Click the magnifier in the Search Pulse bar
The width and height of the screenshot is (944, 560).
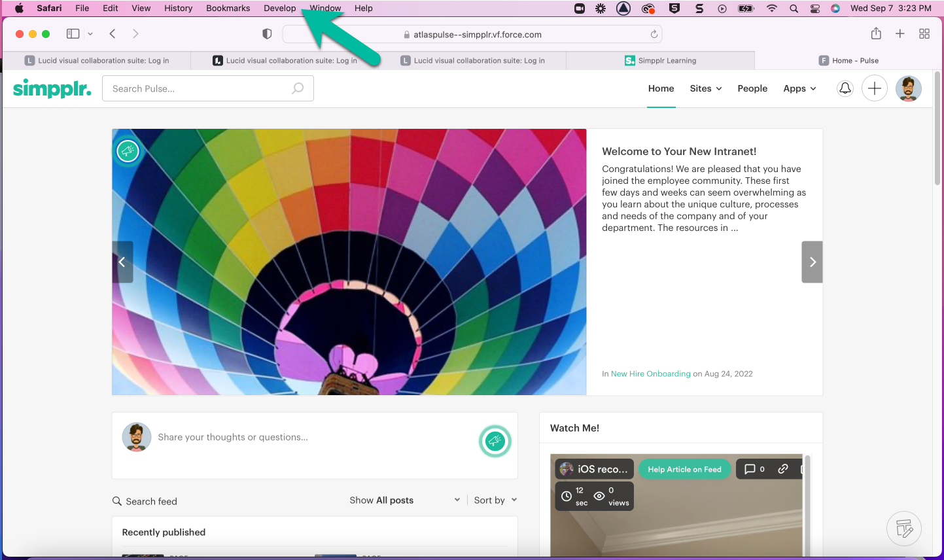click(298, 88)
